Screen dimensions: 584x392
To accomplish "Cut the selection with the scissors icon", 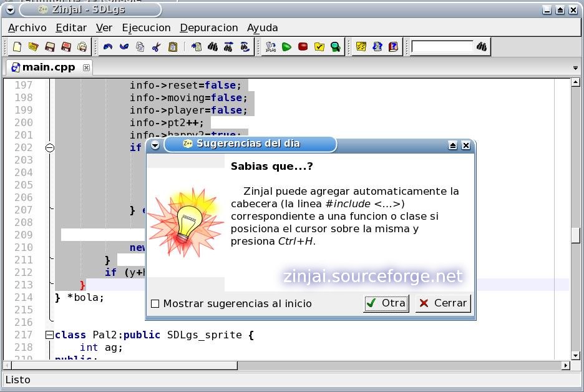I will pos(157,47).
